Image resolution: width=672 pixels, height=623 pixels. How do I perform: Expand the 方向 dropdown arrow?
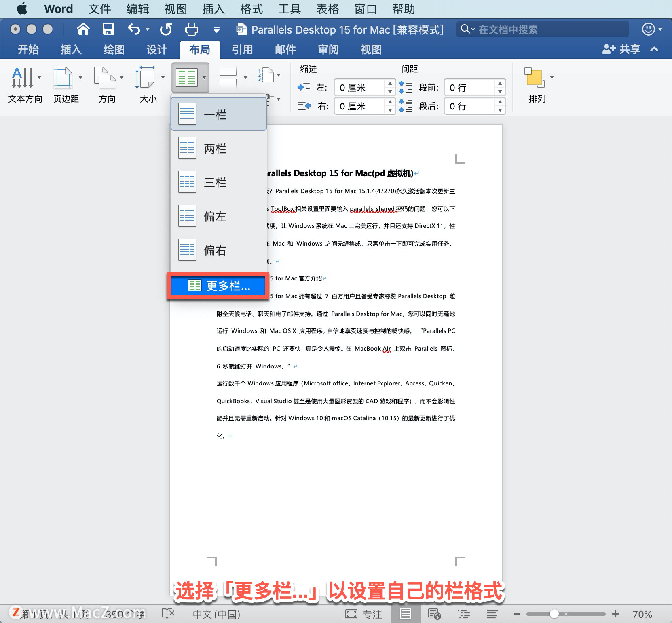pos(122,77)
